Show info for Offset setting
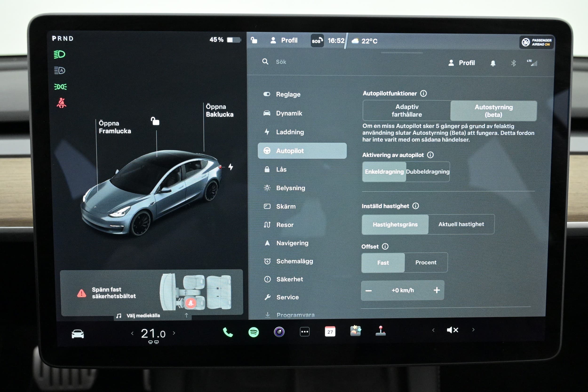Screen dimensions: 588x392 385,246
